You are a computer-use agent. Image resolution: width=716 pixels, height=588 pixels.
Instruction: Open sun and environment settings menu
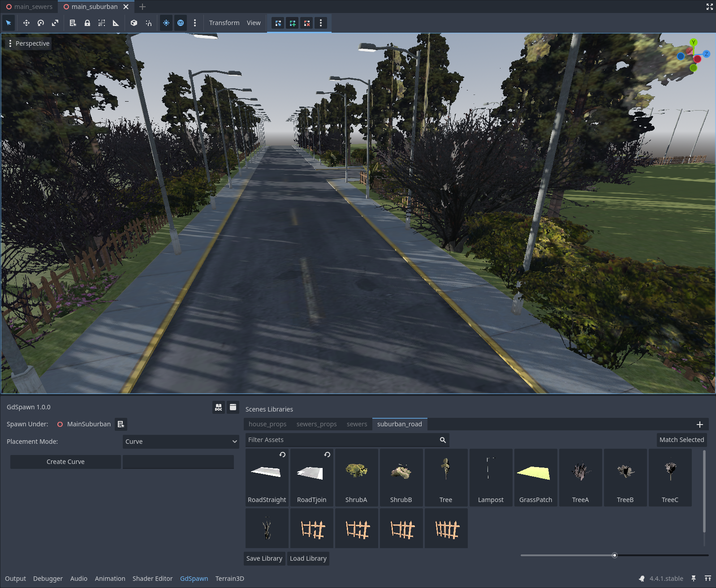(x=195, y=23)
